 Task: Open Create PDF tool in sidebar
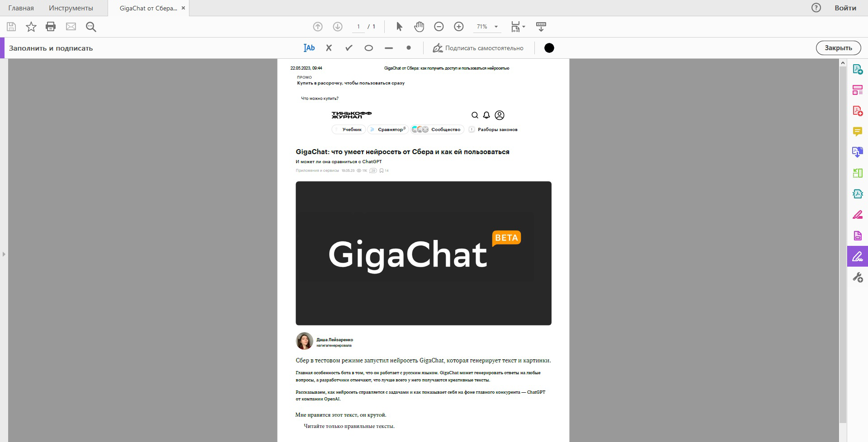pos(858,111)
